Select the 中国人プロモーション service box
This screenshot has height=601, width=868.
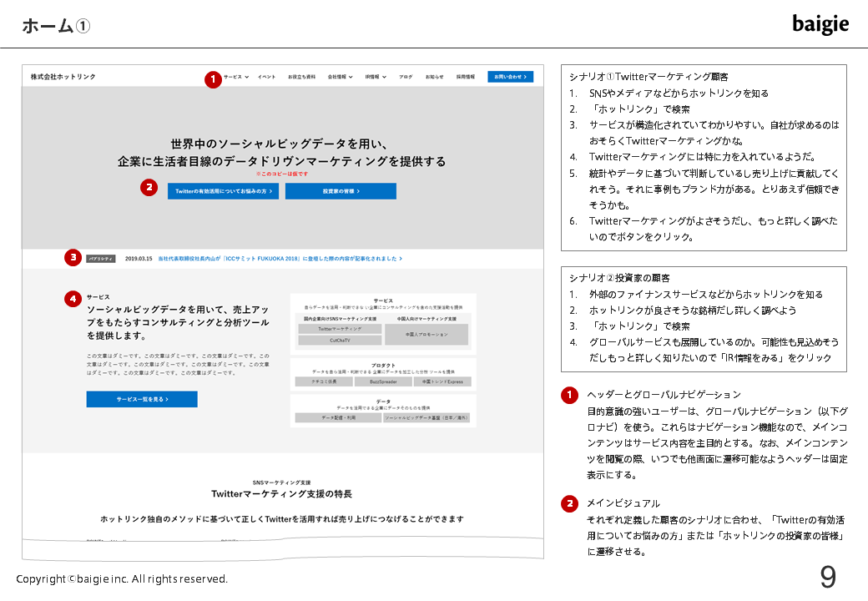click(x=426, y=334)
